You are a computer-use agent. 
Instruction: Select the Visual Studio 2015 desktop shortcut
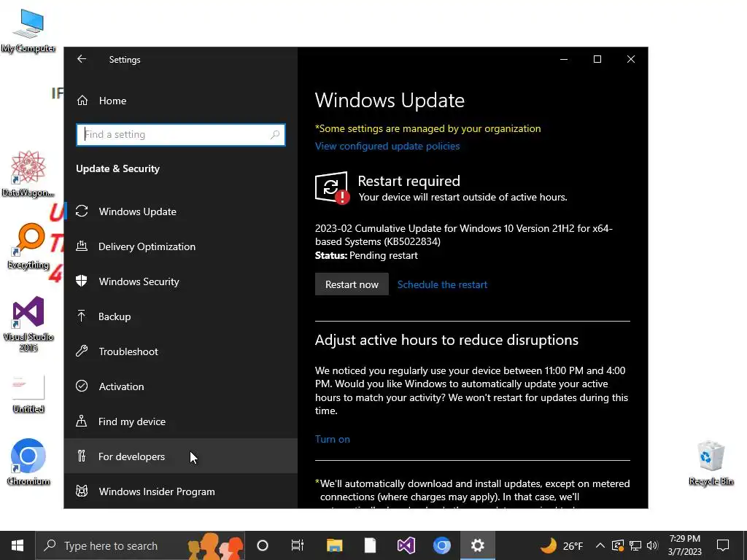[x=28, y=324]
